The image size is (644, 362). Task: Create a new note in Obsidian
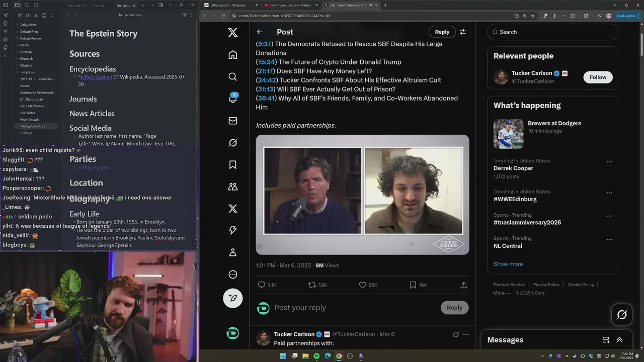pos(20,16)
